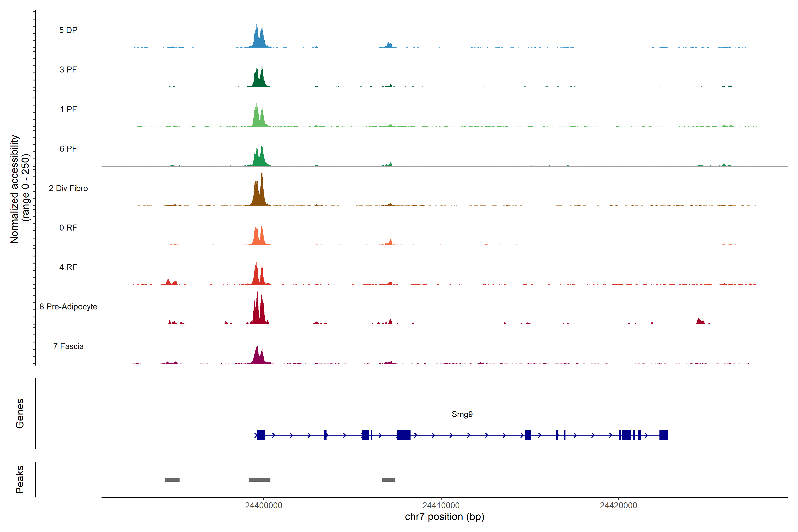Viewport: 798px width, 532px height.
Task: Click the widest Smg9 exon block
Action: (404, 435)
